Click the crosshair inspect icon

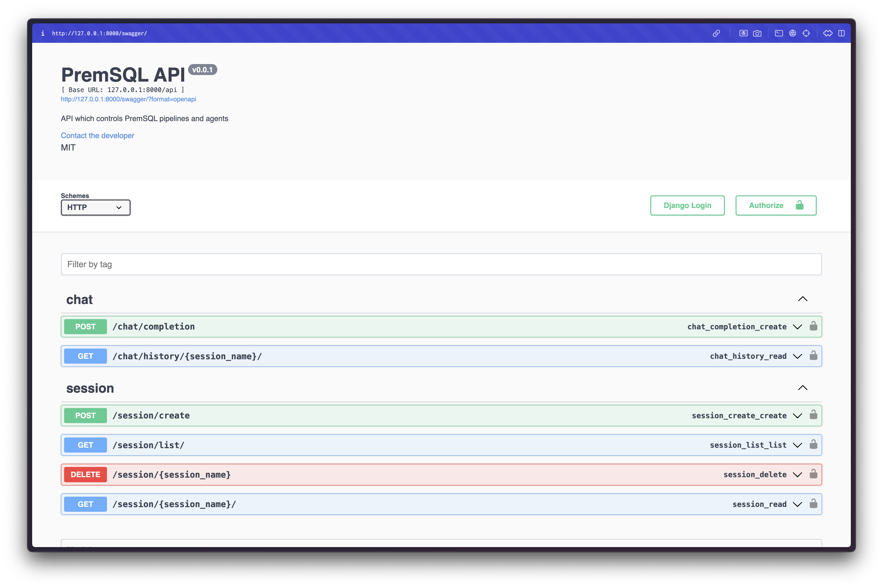tap(806, 33)
